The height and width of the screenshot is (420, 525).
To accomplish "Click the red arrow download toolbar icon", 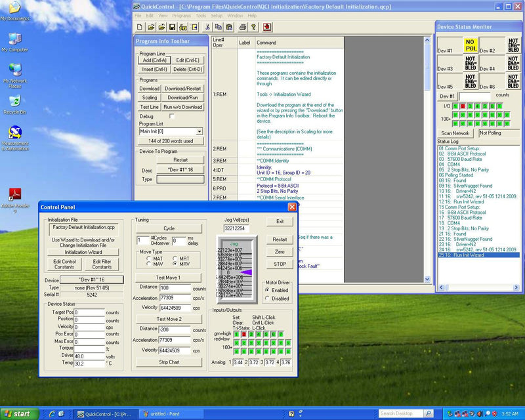I will coord(267,27).
